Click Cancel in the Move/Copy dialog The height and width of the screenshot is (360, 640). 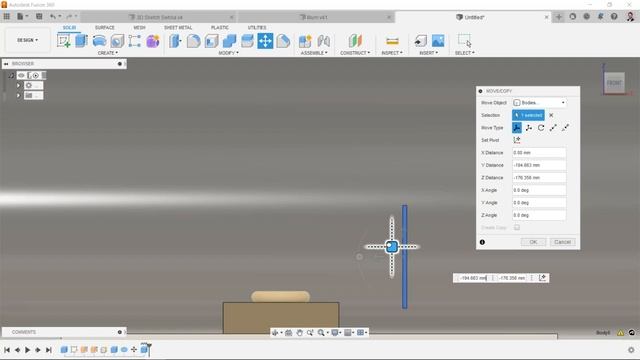[x=562, y=242]
